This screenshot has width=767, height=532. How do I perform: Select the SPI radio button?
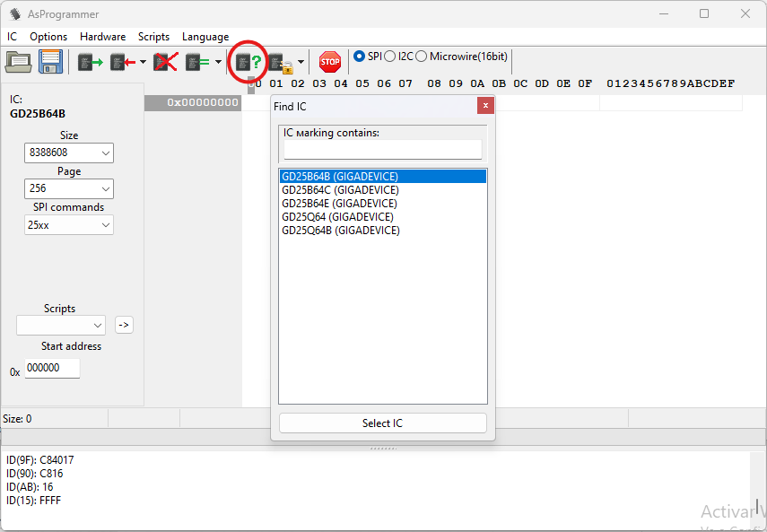click(359, 57)
